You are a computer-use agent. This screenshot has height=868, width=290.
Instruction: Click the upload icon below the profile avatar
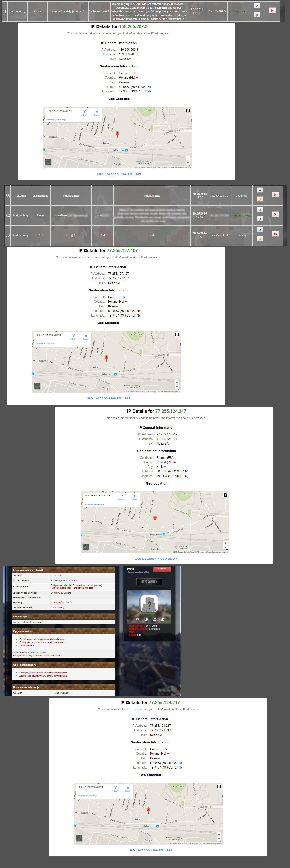click(x=163, y=619)
